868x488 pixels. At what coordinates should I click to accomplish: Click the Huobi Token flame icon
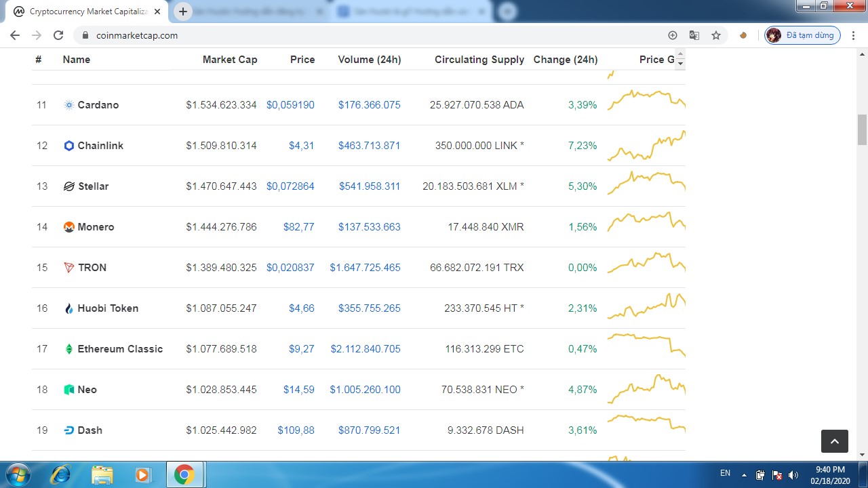(x=68, y=308)
